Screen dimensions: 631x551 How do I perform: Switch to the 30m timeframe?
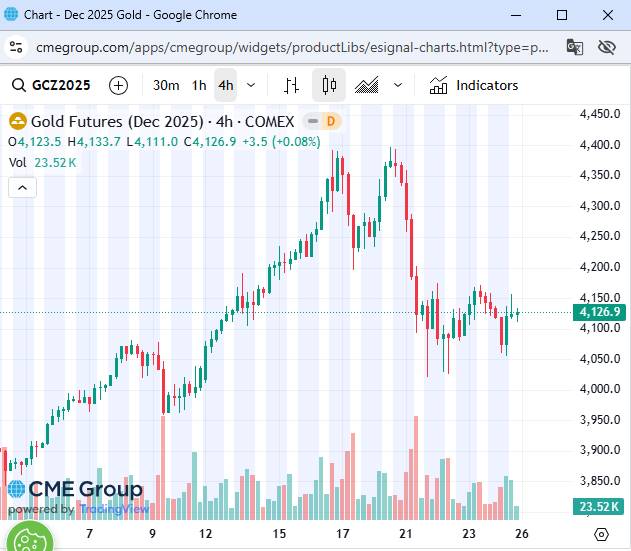tap(166, 85)
